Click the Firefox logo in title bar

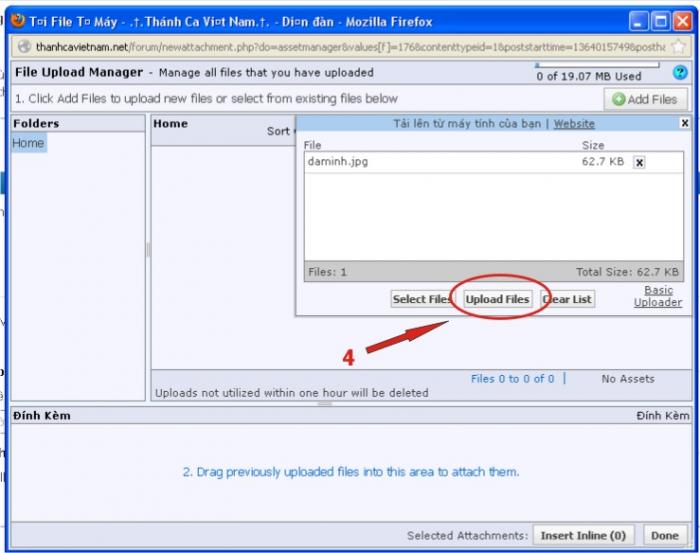[x=17, y=20]
